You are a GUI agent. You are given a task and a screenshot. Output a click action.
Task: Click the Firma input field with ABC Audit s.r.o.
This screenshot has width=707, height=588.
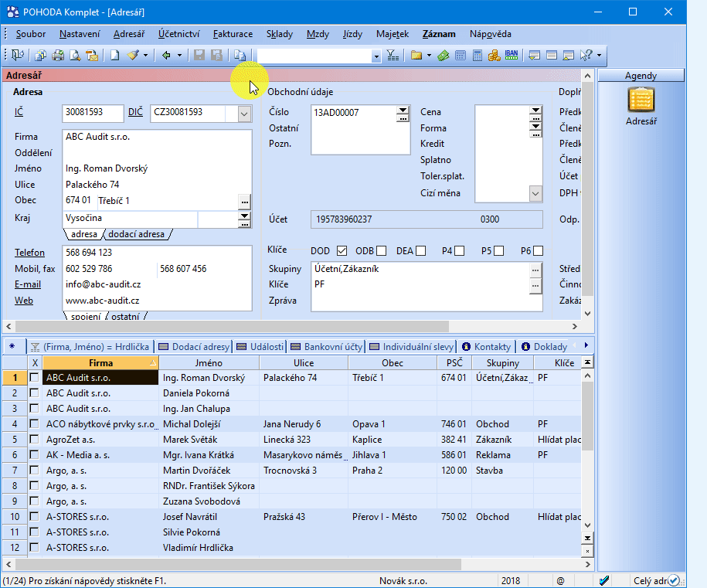157,137
